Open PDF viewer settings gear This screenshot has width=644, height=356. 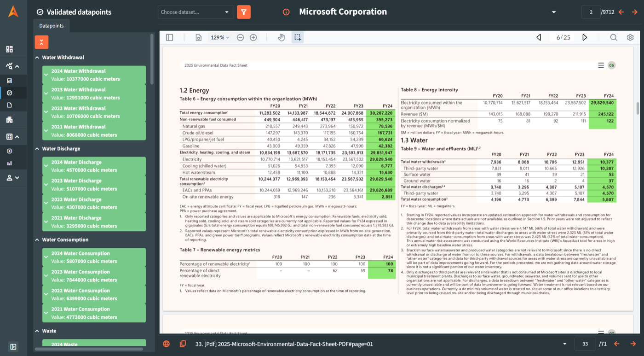(x=630, y=37)
